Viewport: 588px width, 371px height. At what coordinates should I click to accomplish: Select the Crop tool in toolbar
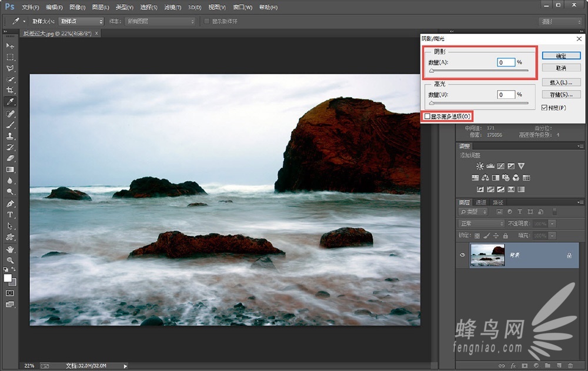point(10,91)
